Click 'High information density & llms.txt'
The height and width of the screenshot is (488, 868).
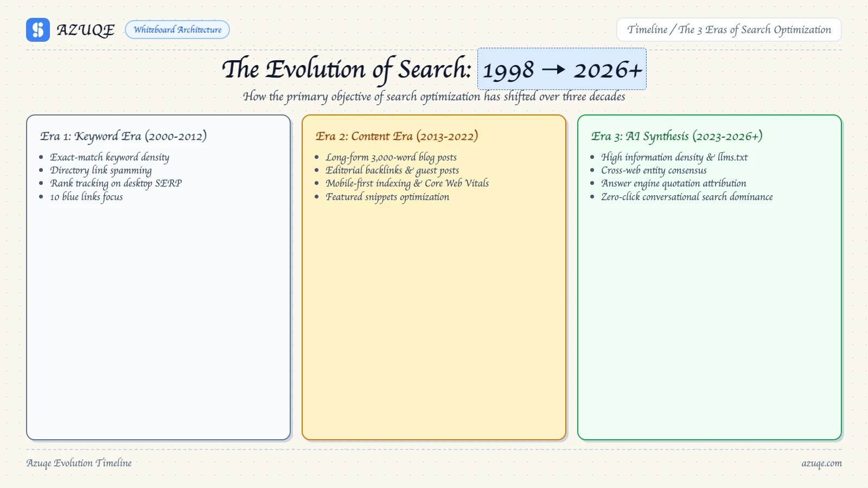[674, 157]
